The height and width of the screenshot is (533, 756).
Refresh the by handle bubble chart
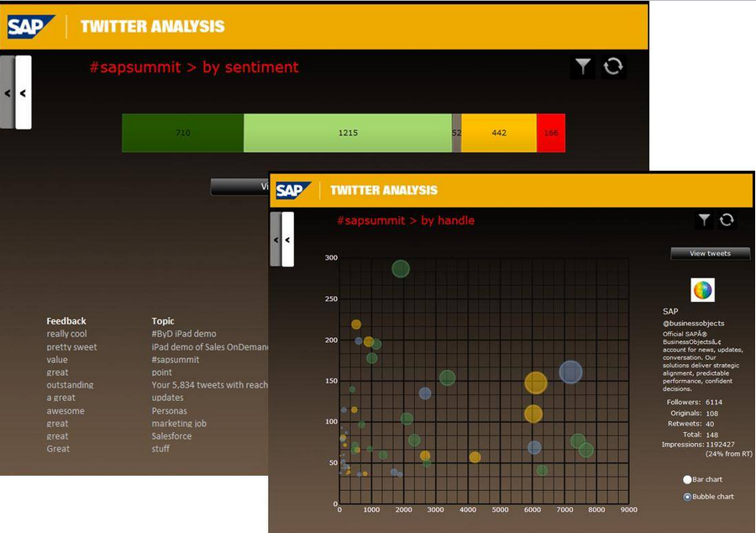[x=727, y=220]
